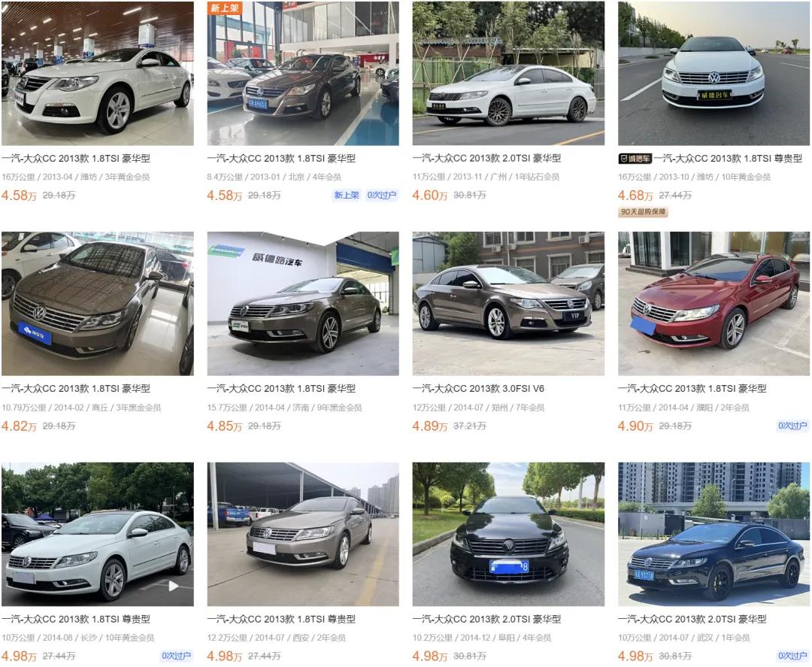812x667 pixels.
Task: Click the 诚信车 badge icon
Action: click(x=635, y=159)
